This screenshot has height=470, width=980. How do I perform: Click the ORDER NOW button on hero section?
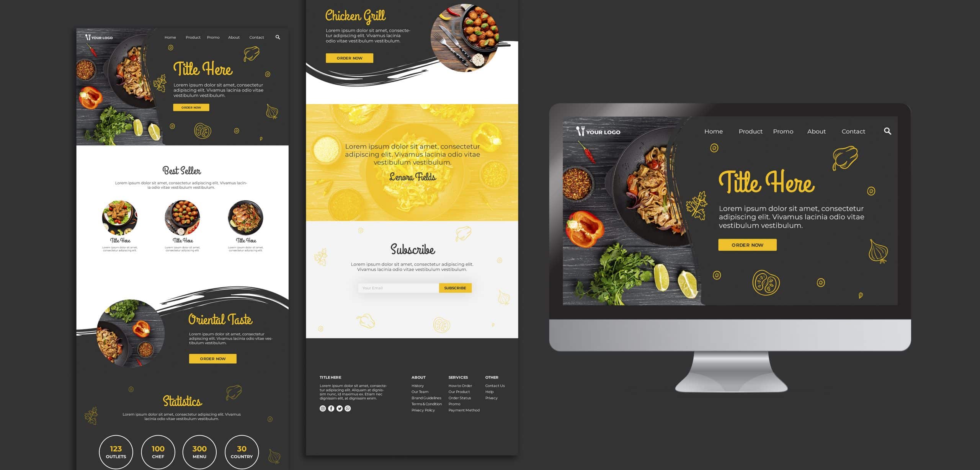748,244
